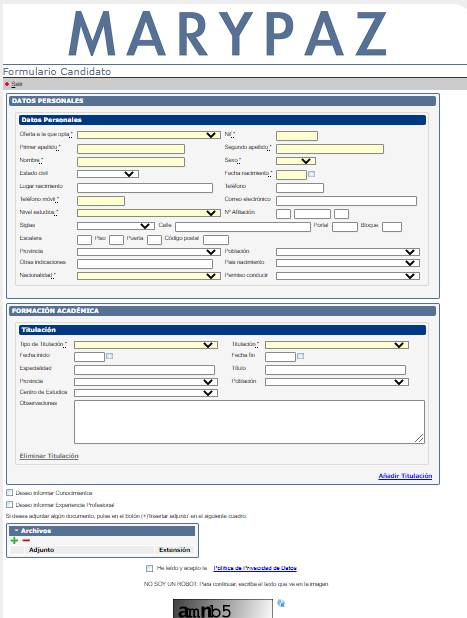Click the Primer apellido field
Image resolution: width=467 pixels, height=618 pixels.
[x=131, y=149]
